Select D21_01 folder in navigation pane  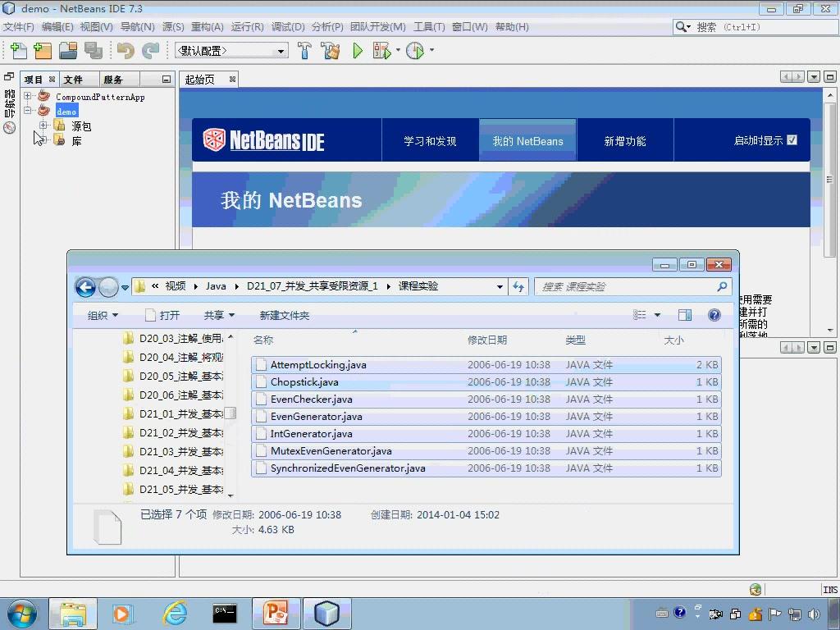coord(174,414)
